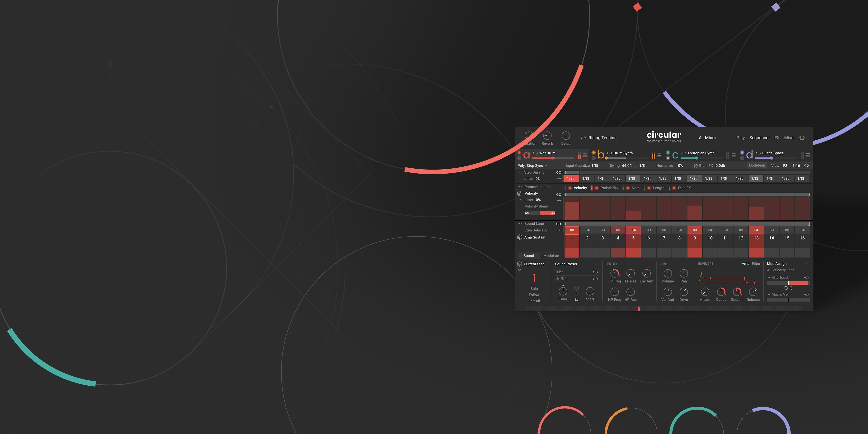Switch to the Sequencer tab
The image size is (868, 434).
[x=759, y=138]
